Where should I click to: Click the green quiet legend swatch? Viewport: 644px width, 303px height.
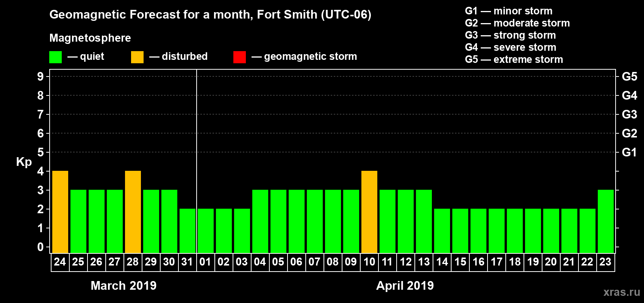point(55,57)
